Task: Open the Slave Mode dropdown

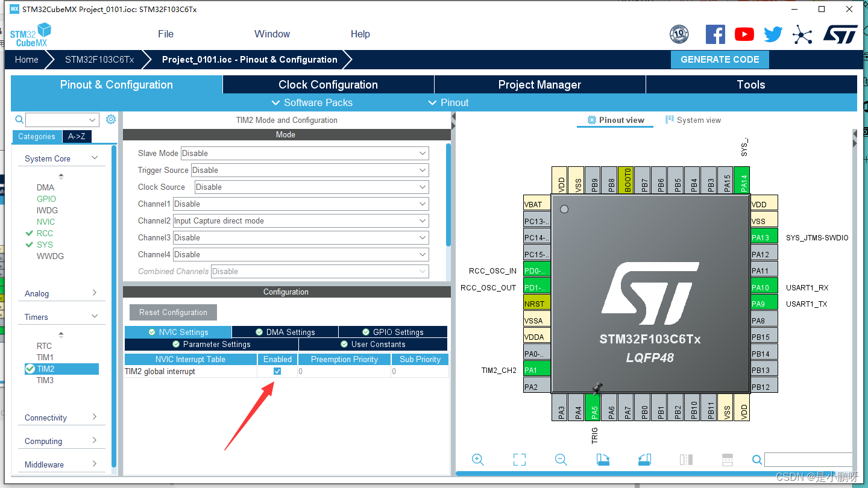Action: point(305,153)
